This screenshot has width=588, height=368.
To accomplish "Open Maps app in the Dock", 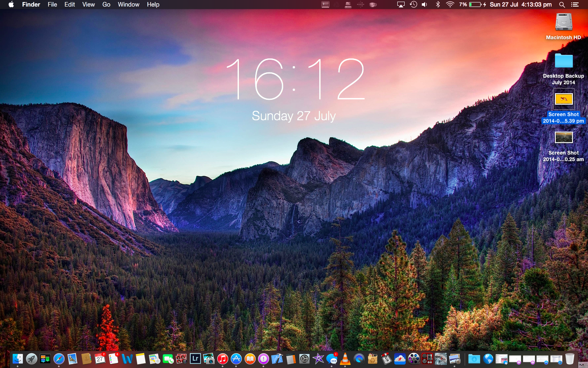I will [154, 359].
